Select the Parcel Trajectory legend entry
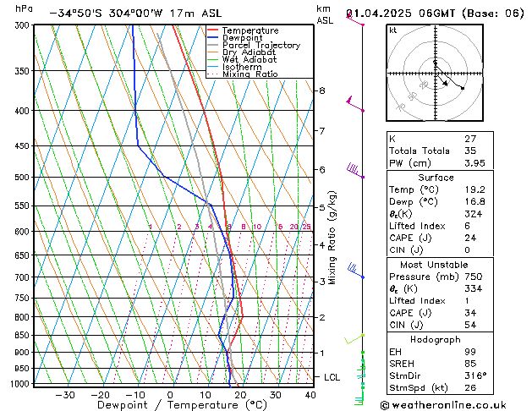The width and height of the screenshot is (532, 411). click(x=261, y=46)
